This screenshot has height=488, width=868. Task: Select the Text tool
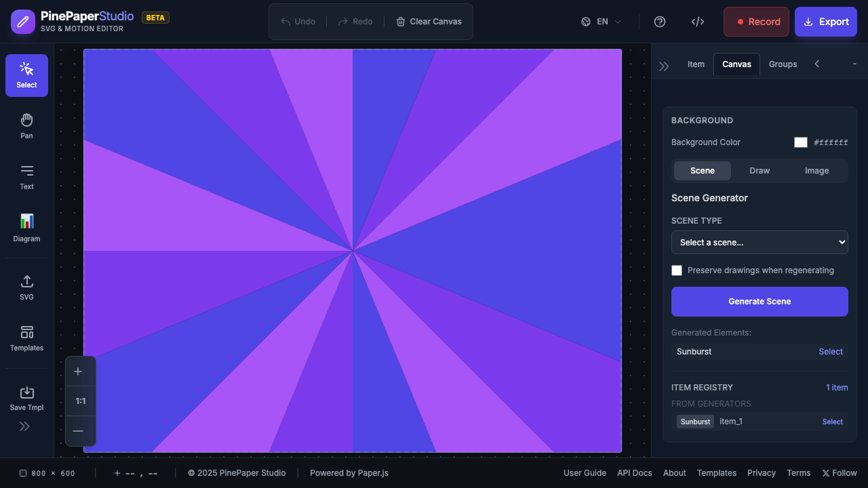26,177
